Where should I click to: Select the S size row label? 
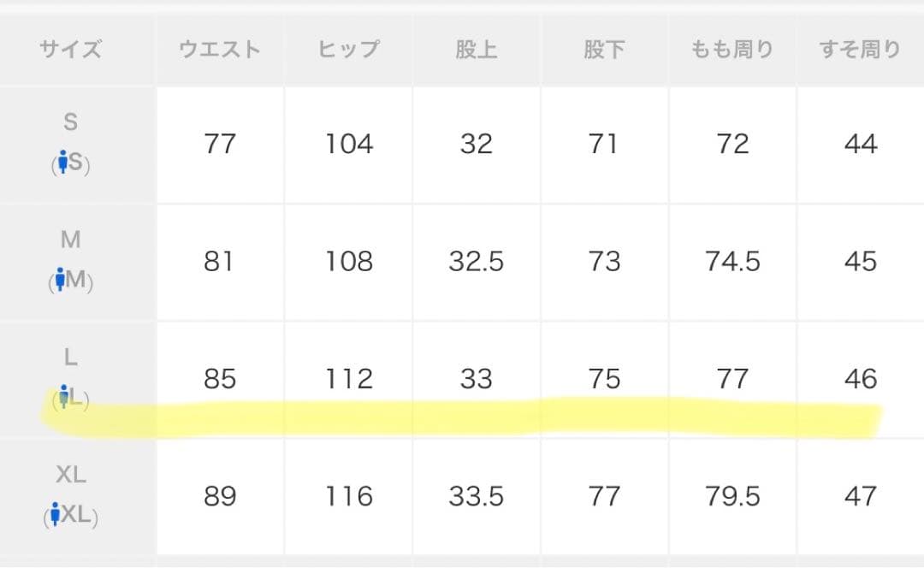pyautogui.click(x=70, y=122)
